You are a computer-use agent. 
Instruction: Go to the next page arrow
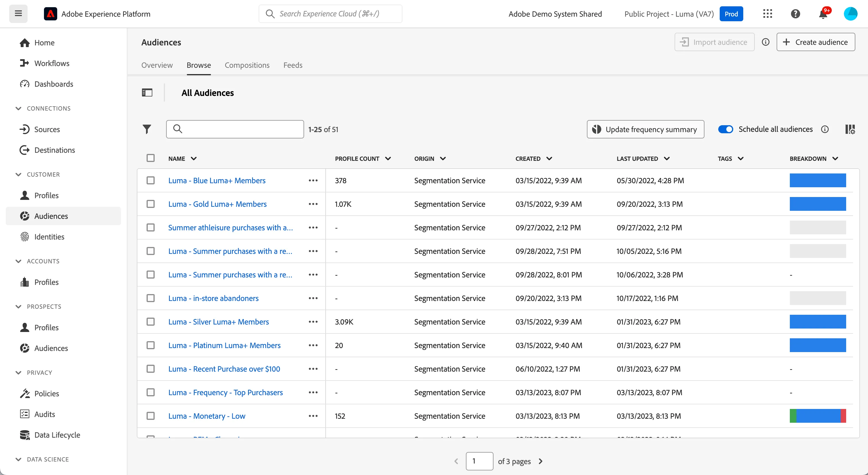[540, 461]
